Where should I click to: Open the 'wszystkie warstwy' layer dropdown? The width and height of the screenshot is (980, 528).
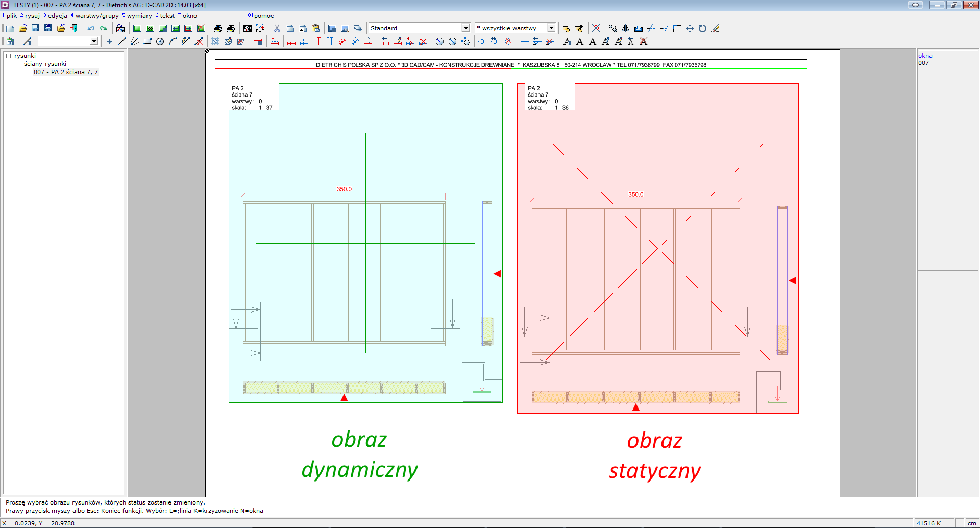[551, 29]
